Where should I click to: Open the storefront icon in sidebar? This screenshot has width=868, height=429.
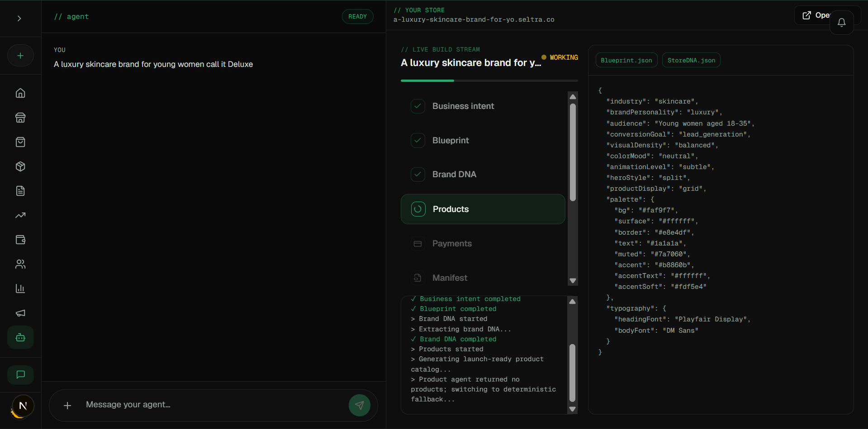[x=20, y=118]
